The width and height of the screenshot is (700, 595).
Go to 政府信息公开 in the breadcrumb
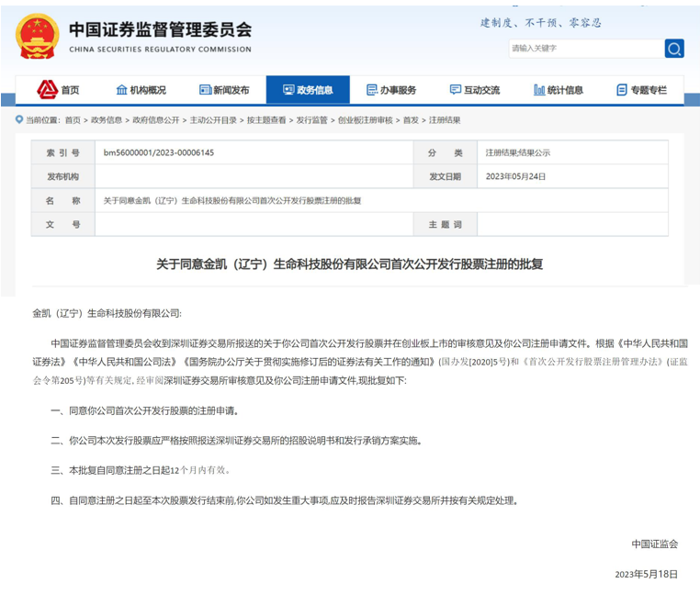[x=156, y=120]
